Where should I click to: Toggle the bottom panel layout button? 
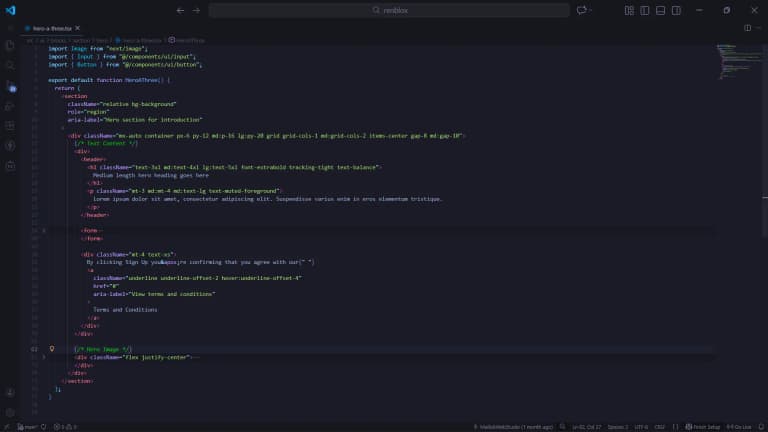click(x=660, y=10)
